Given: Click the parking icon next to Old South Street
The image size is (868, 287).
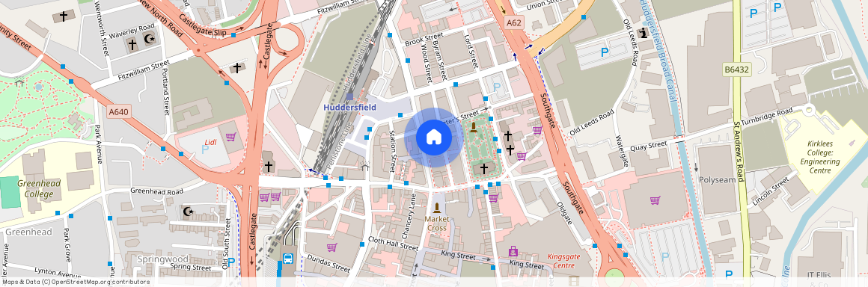Looking at the screenshot, I should click(x=231, y=262).
